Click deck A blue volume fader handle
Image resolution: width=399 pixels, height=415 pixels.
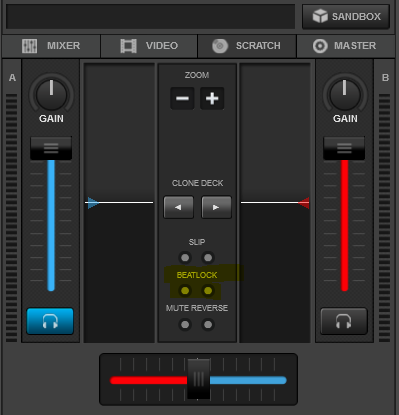point(51,148)
